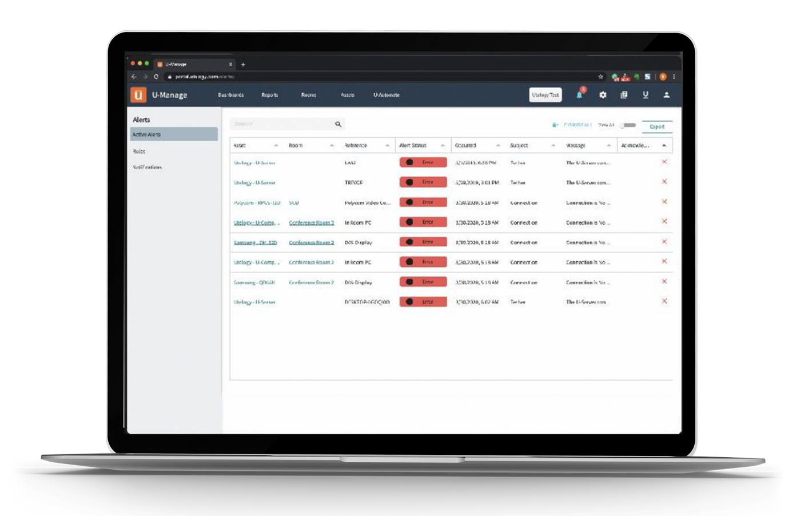Image resolution: width=812 pixels, height=516 pixels.
Task: Click the search magnifier icon
Action: [338, 124]
